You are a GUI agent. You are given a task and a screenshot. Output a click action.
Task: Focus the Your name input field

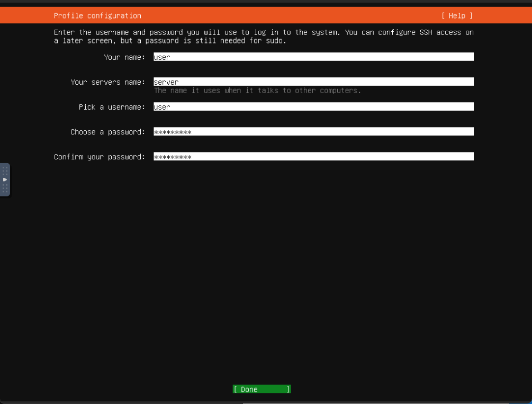[x=313, y=57]
